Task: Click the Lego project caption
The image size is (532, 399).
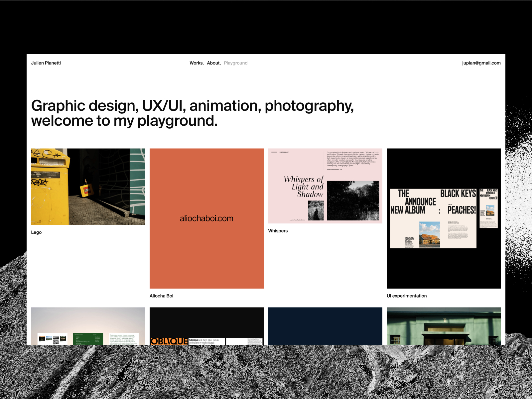Action: pos(36,232)
